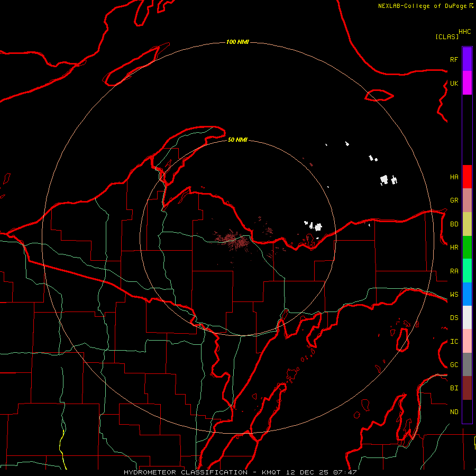
Task: Click the HR legend label
Action: click(454, 248)
